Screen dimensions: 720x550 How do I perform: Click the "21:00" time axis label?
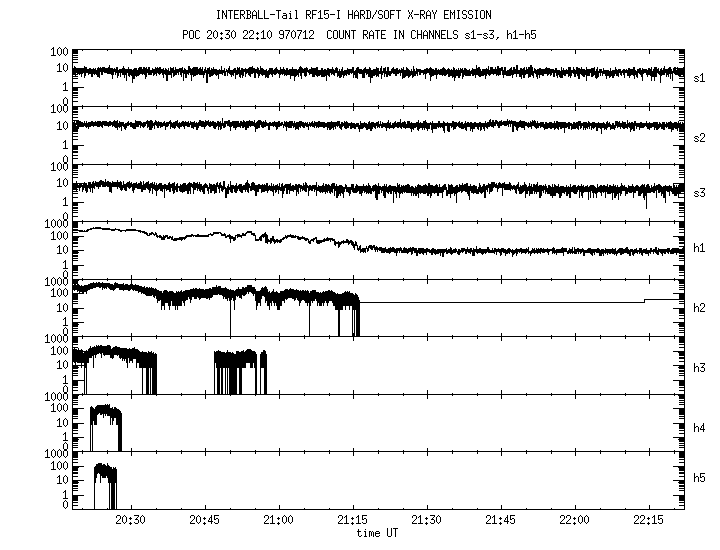coord(278,520)
